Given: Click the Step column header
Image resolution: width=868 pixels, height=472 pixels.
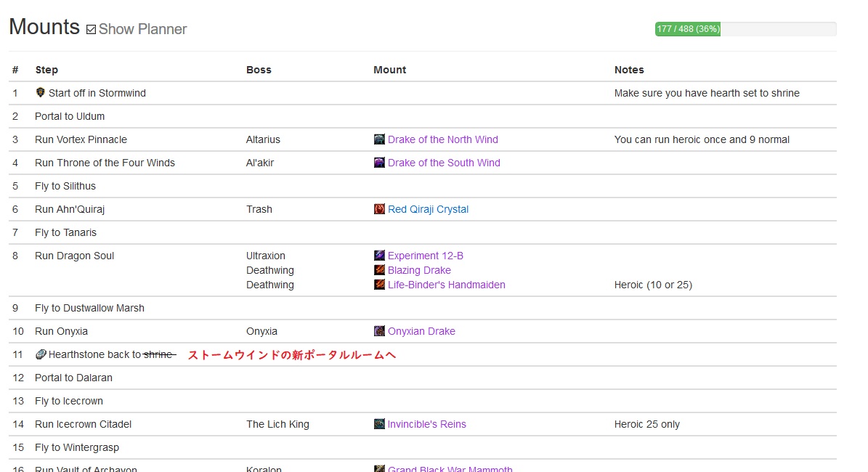Looking at the screenshot, I should [x=46, y=70].
